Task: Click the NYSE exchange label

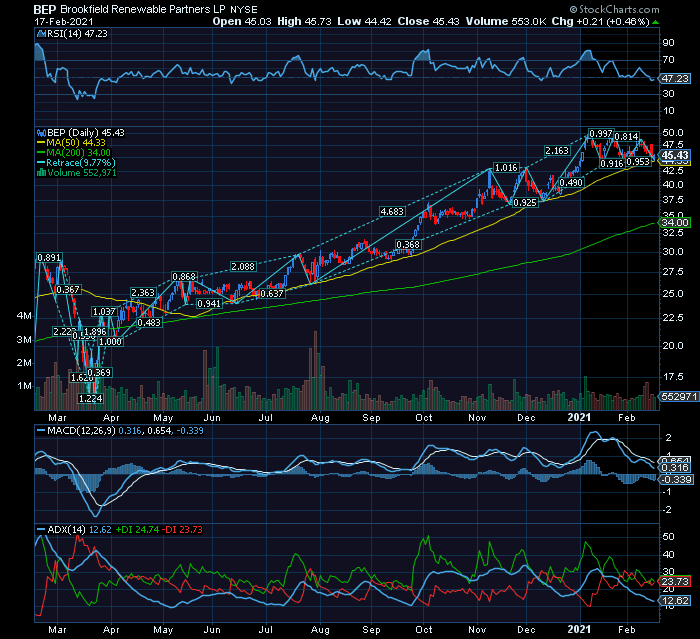Action: pyautogui.click(x=244, y=10)
